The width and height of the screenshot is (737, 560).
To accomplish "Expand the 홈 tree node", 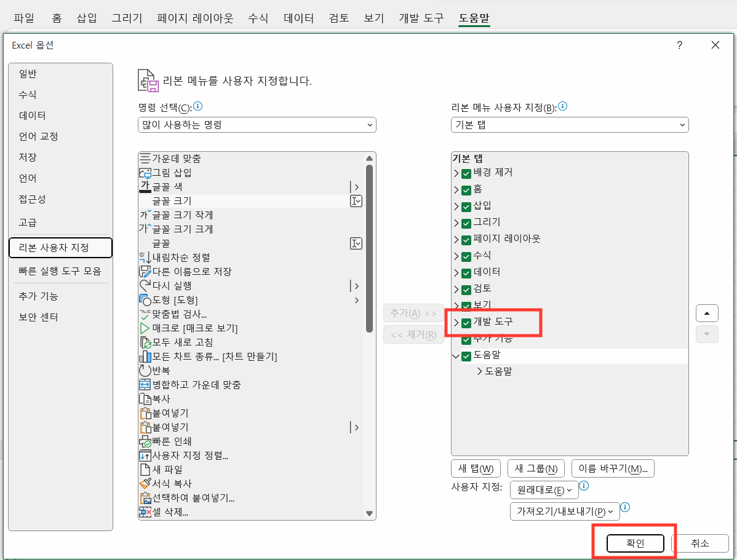I will (x=456, y=191).
